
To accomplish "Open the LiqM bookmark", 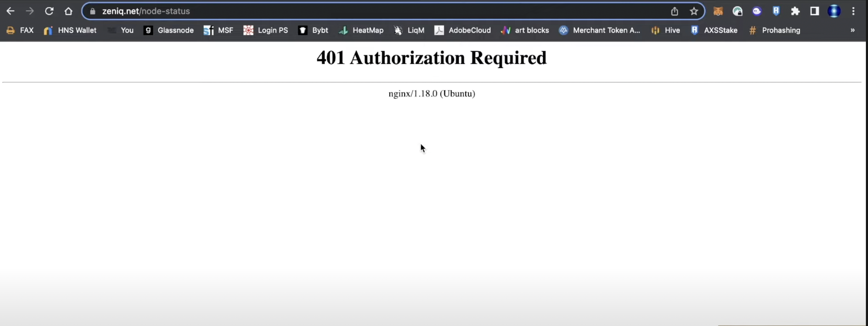I will (409, 30).
